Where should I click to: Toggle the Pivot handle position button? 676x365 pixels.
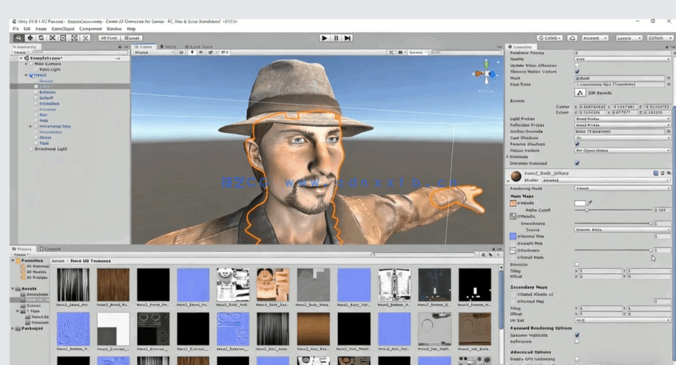[109, 38]
